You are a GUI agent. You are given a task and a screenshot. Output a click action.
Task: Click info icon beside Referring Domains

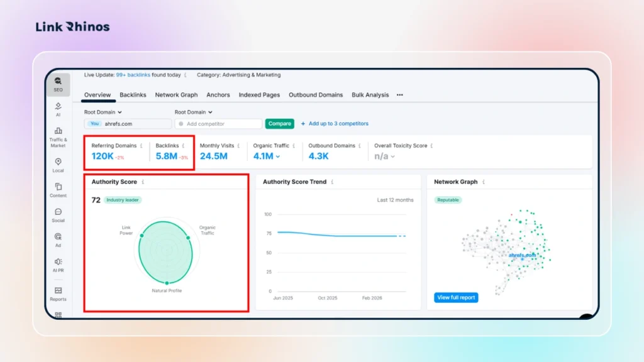[142, 146]
